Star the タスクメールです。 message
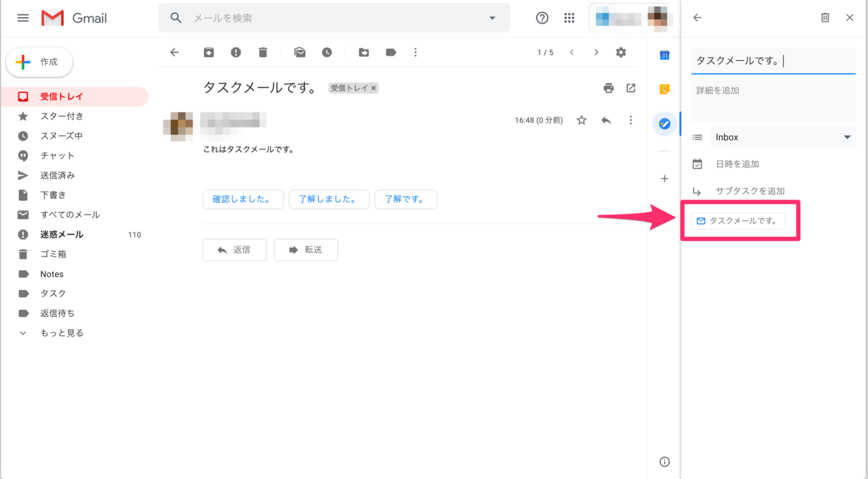The image size is (868, 479). [581, 119]
